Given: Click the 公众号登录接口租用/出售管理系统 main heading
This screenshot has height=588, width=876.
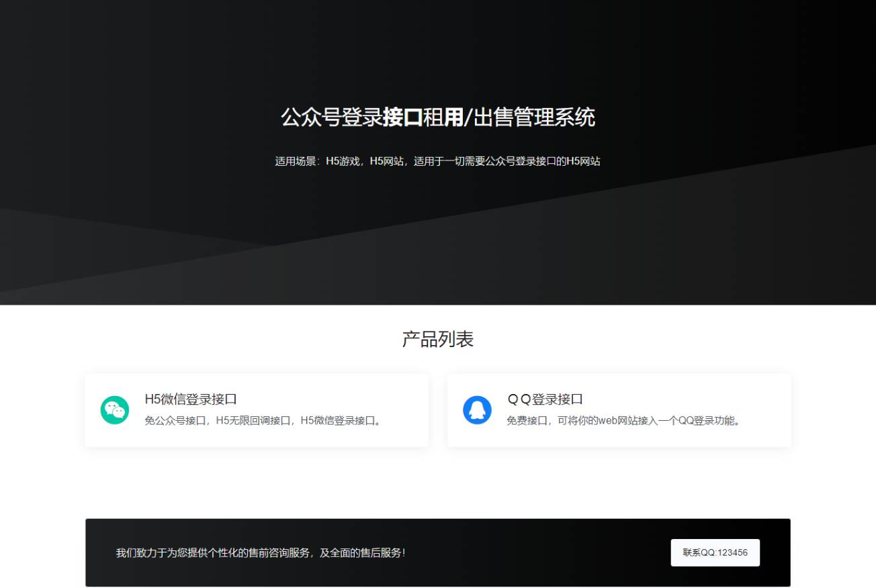Looking at the screenshot, I should click(437, 117).
